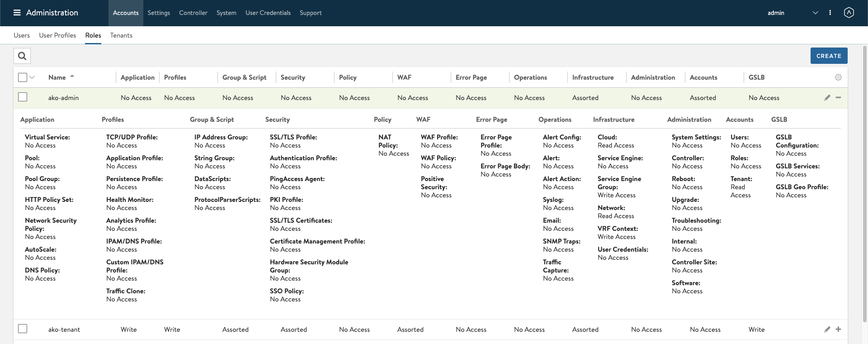Open the User Credentials top tab
This screenshot has height=344, width=868.
coord(268,13)
